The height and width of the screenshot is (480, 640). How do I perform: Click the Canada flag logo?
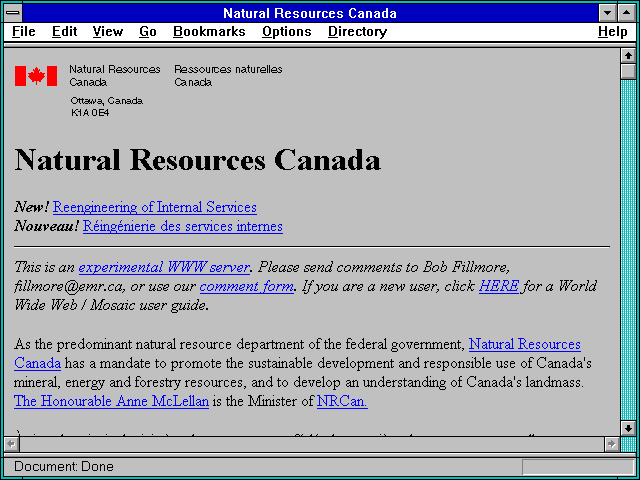[36, 76]
